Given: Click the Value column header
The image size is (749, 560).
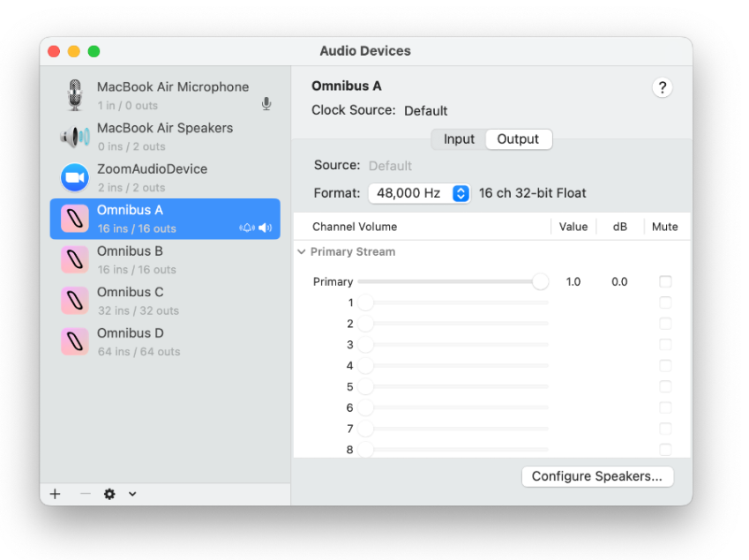Looking at the screenshot, I should tap(573, 227).
